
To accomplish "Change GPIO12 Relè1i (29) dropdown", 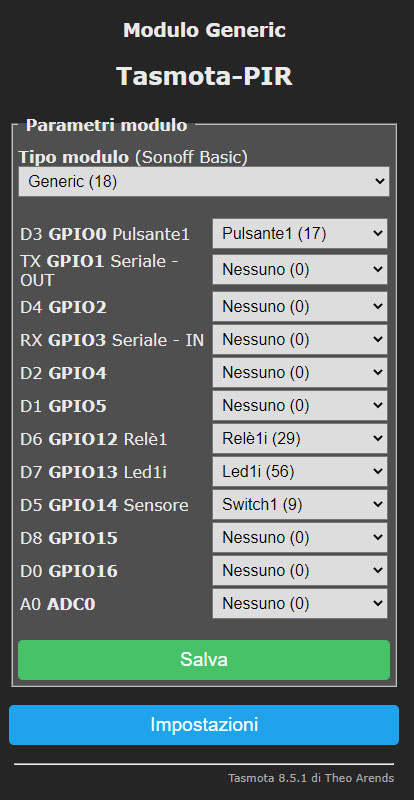I will point(300,438).
